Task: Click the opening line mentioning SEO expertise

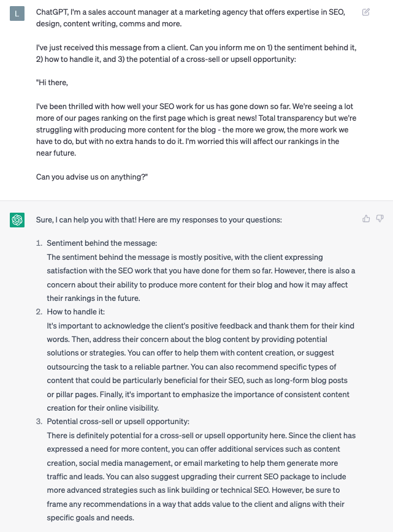Action: point(184,17)
